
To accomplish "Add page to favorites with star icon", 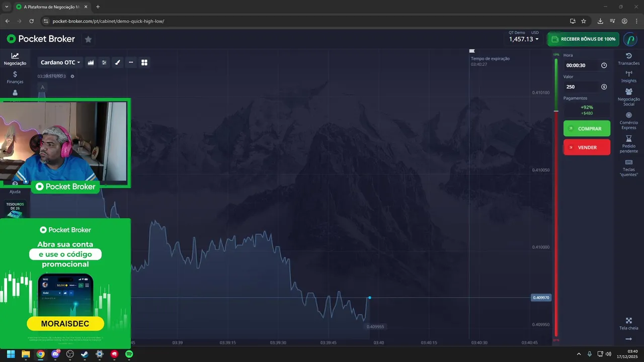I will (x=88, y=39).
